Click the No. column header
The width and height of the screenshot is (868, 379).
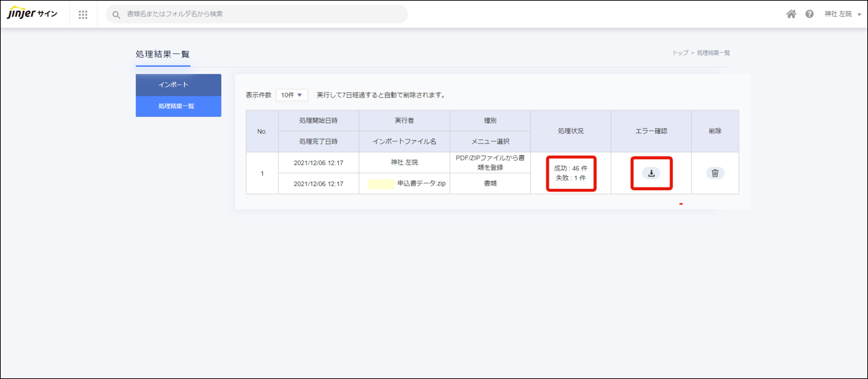pyautogui.click(x=262, y=131)
